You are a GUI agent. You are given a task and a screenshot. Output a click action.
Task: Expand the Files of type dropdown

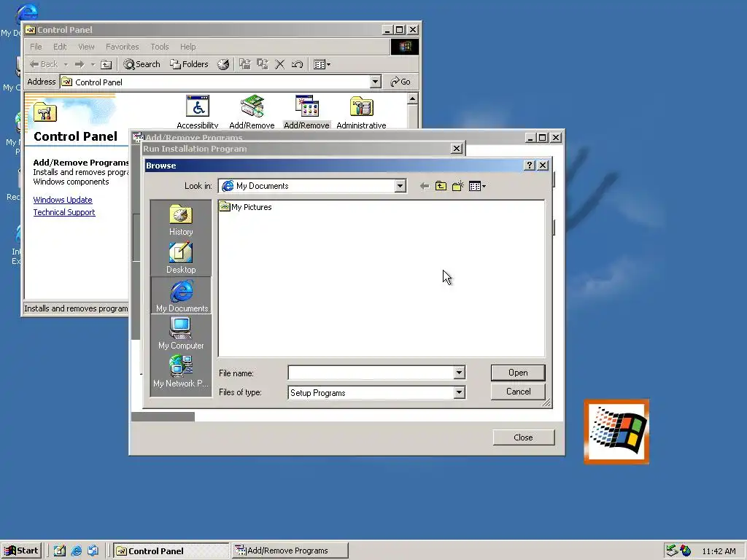click(x=460, y=393)
